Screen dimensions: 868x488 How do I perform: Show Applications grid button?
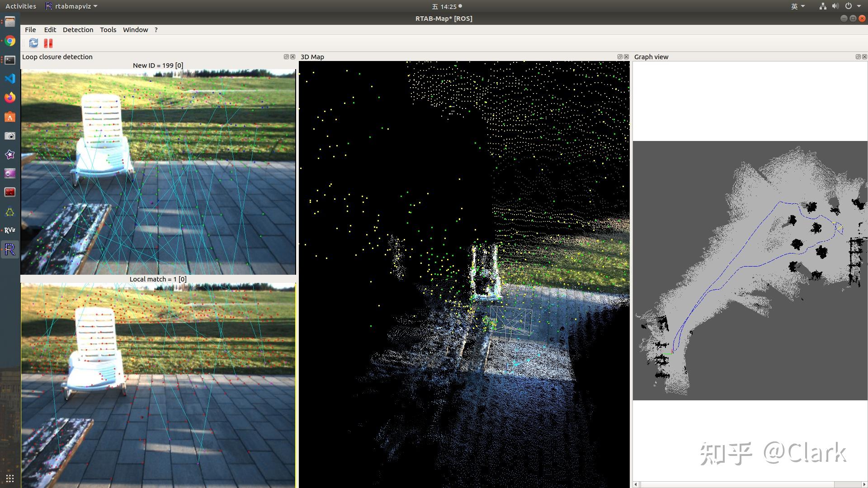[10, 479]
